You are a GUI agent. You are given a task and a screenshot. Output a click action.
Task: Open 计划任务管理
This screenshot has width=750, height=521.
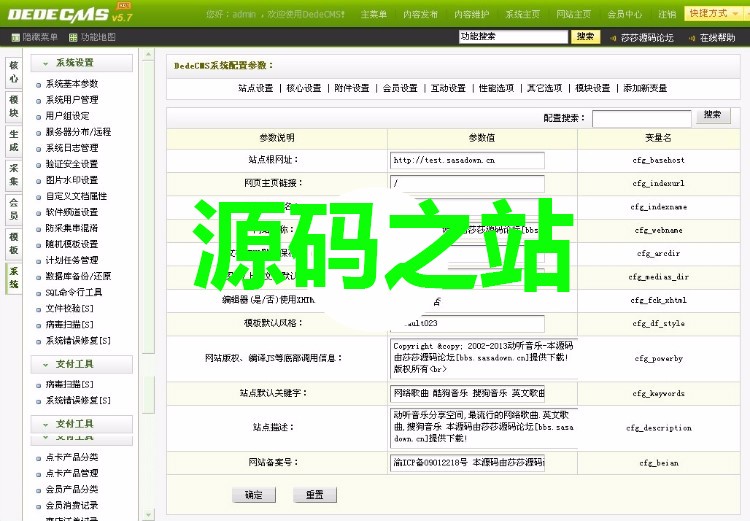click(x=72, y=260)
